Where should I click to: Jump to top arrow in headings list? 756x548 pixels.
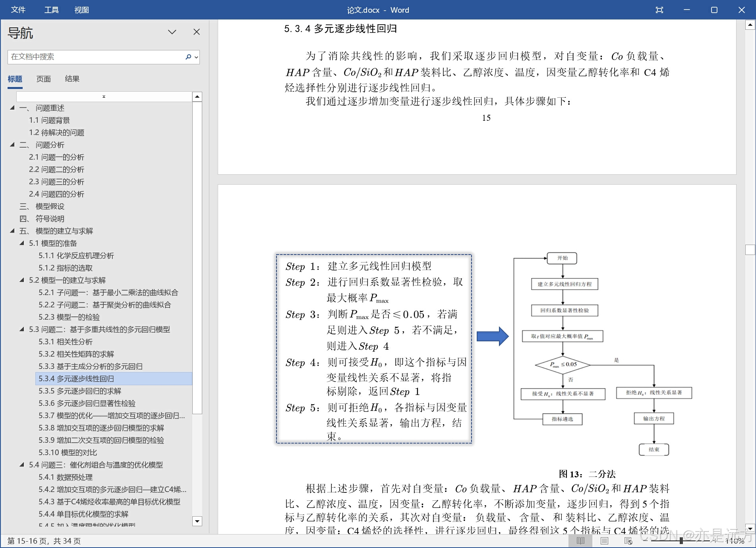pos(104,96)
